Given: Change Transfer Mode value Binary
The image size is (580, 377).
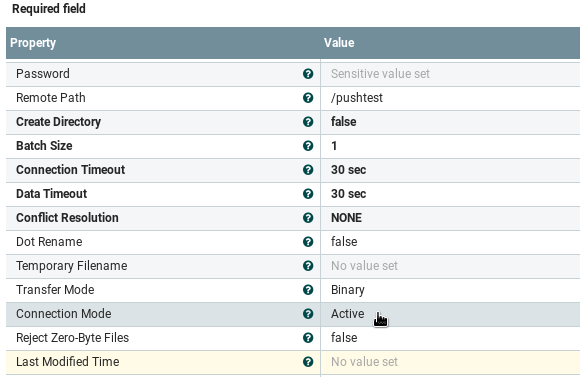Looking at the screenshot, I should click(x=450, y=290).
